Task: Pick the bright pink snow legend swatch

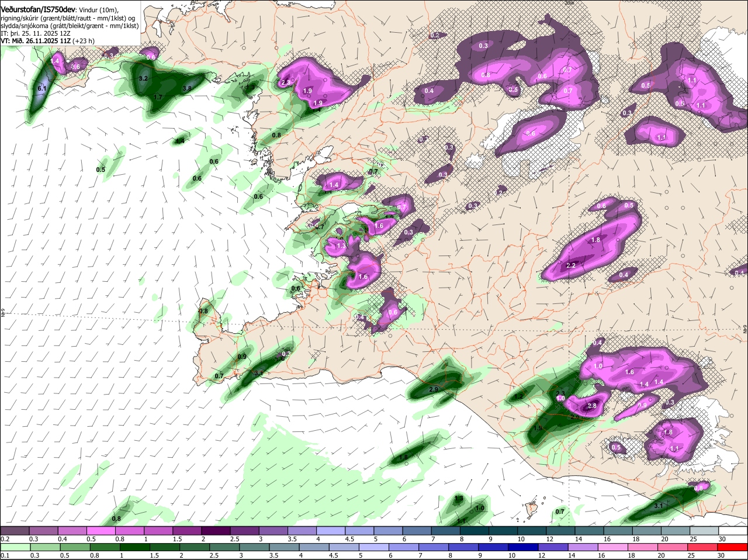Action: (101, 531)
